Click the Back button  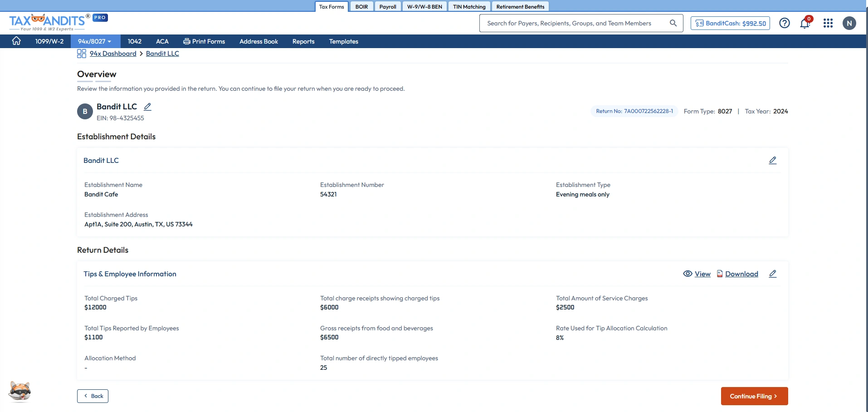[93, 396]
